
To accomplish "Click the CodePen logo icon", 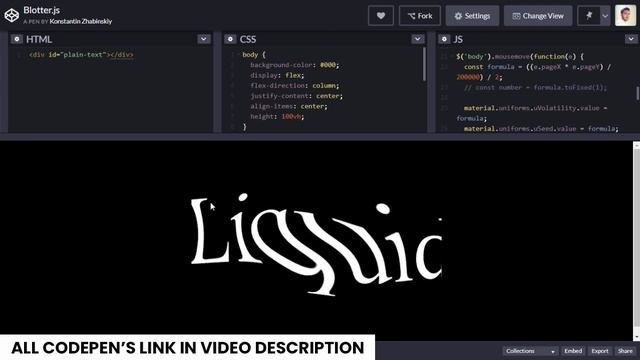I will pos(11,16).
